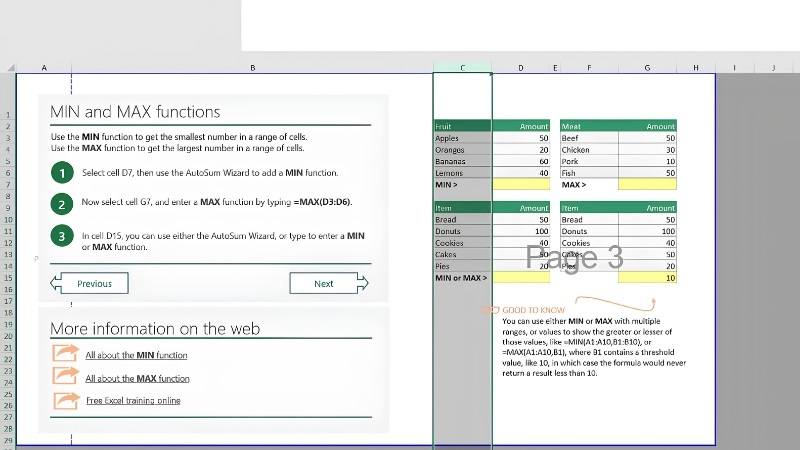Image resolution: width=800 pixels, height=450 pixels.
Task: Click the 'More information on the web' heading
Action: click(155, 329)
